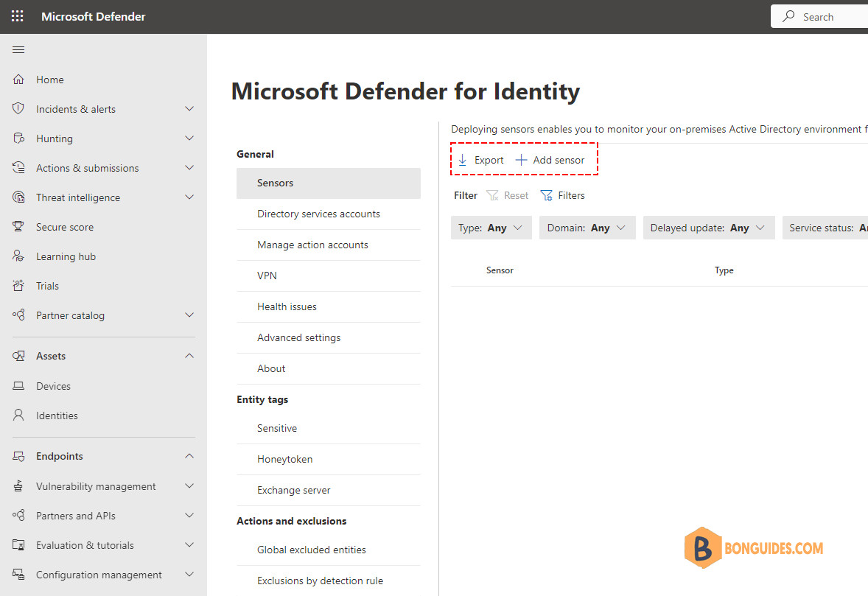Open Directory services accounts settings
The height and width of the screenshot is (596, 868).
tap(329, 214)
